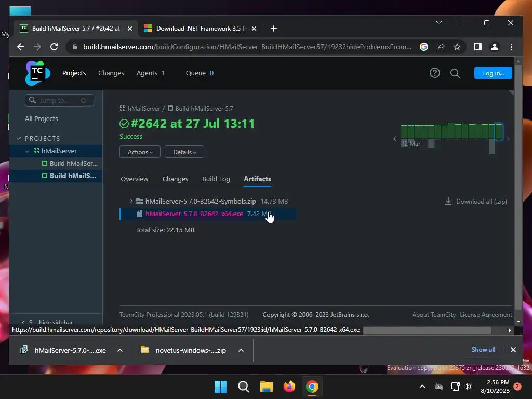Switch to the Changes build tab
Image resolution: width=532 pixels, height=399 pixels.
(175, 179)
